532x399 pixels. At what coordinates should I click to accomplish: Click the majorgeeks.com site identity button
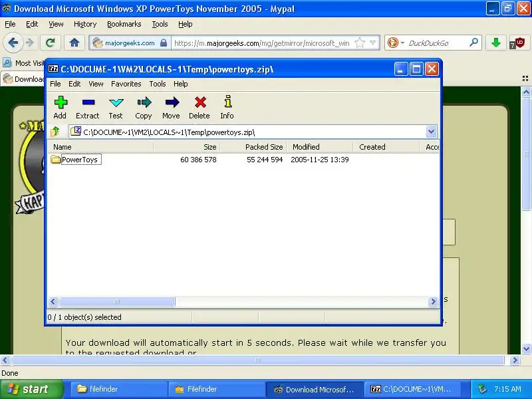click(130, 43)
